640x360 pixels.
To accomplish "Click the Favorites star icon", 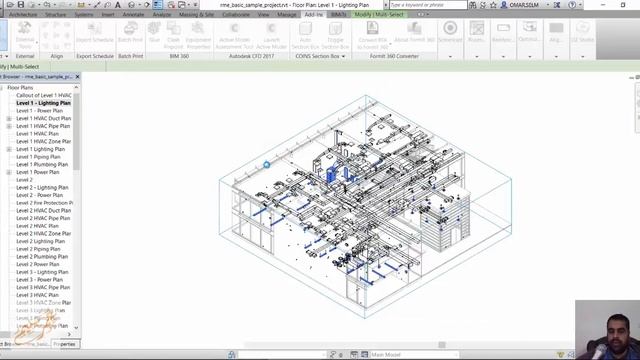I will click(x=493, y=5).
